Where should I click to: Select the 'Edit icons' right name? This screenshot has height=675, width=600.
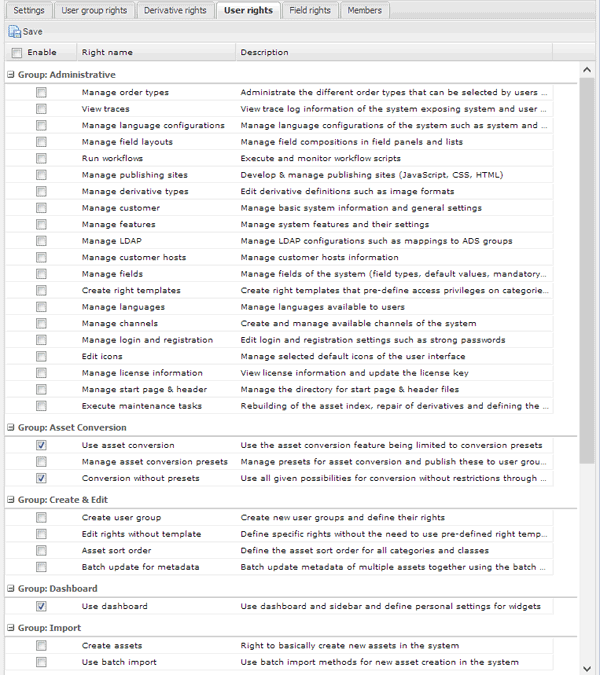click(102, 356)
